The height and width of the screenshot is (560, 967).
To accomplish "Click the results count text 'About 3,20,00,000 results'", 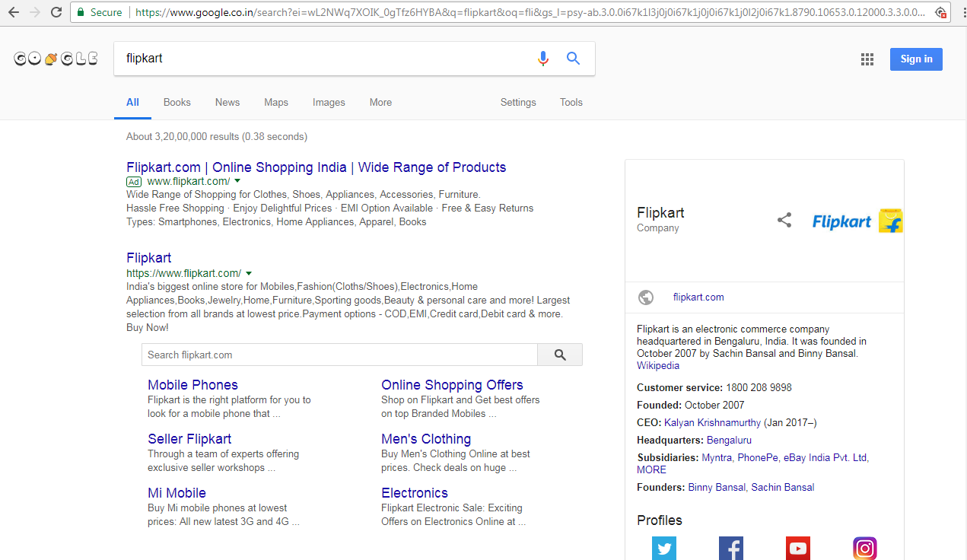I will click(183, 137).
